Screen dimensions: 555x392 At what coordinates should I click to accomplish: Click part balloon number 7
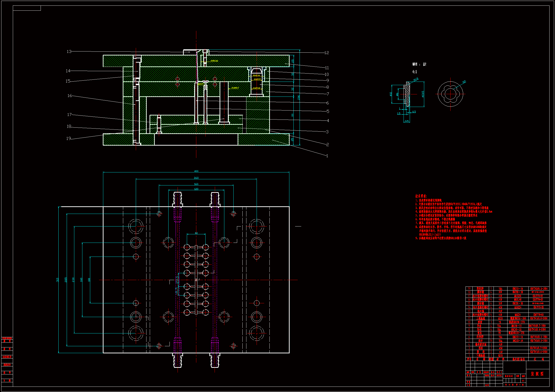[328, 94]
